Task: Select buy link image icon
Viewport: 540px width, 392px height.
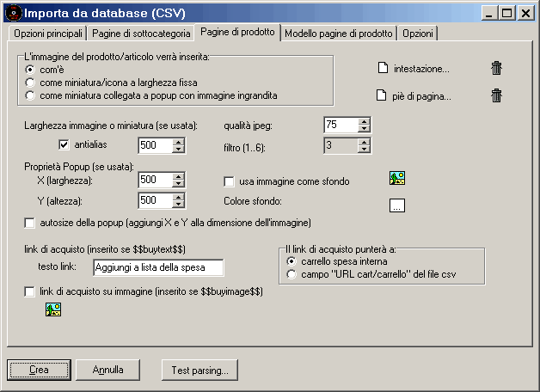Action: coord(52,310)
